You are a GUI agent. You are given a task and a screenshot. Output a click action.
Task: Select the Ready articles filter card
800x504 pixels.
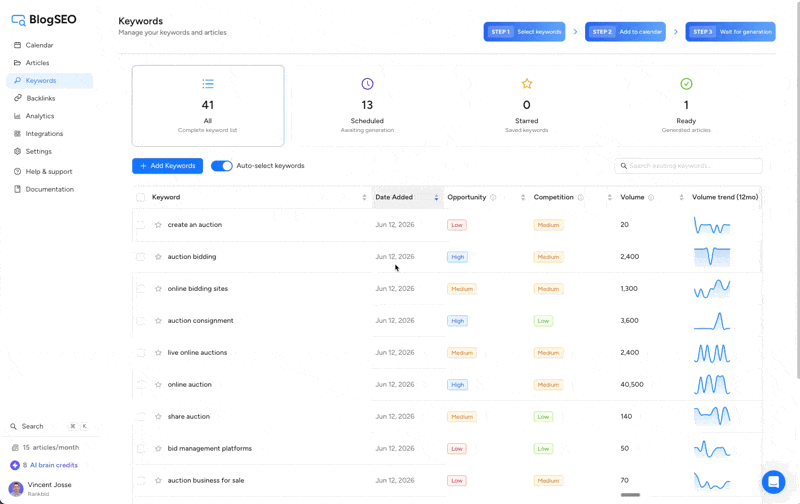point(686,106)
